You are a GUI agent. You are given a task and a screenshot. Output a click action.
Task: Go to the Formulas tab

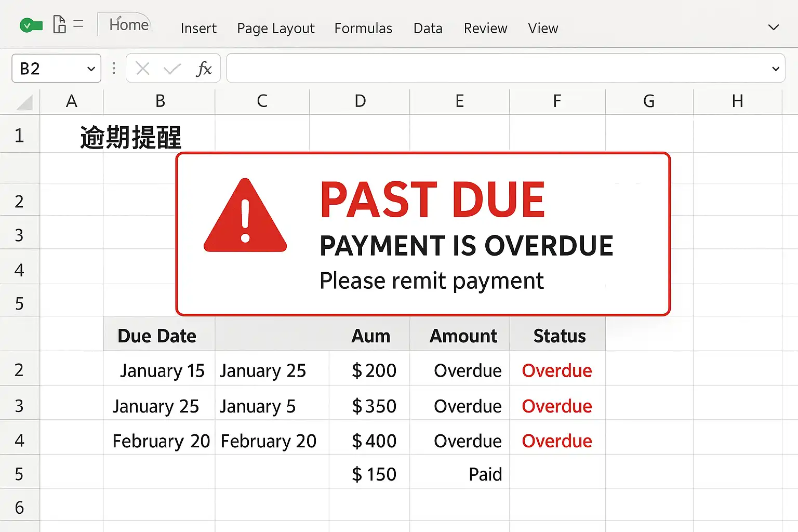coord(363,28)
